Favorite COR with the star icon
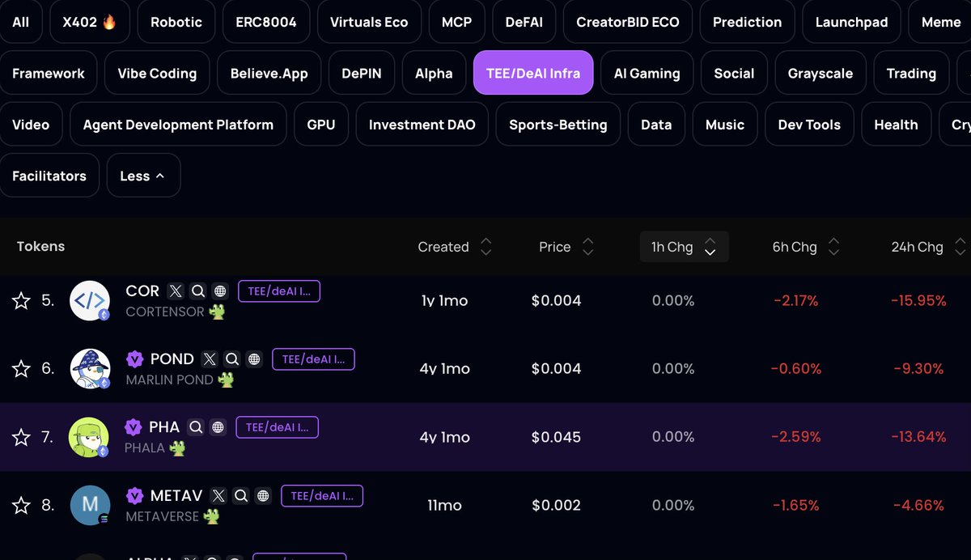Screen dimensions: 971x560 click(21, 301)
